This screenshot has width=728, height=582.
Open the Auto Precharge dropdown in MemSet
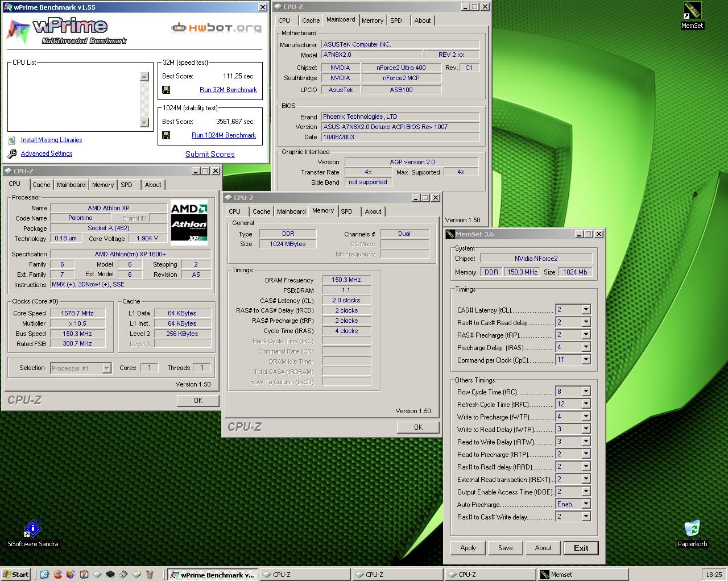586,504
